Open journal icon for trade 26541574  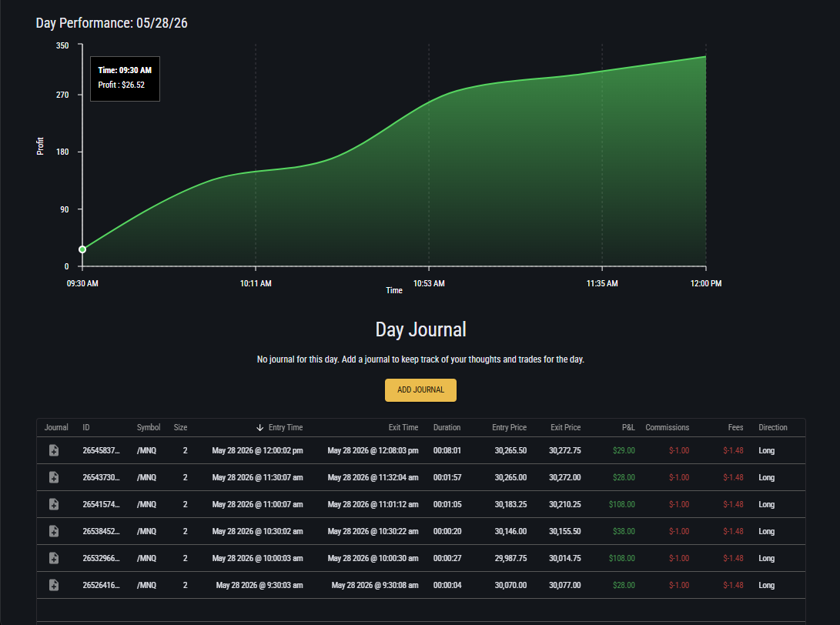pos(54,504)
